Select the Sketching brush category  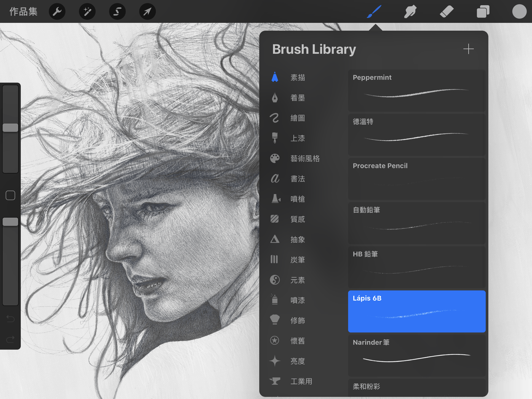click(297, 77)
